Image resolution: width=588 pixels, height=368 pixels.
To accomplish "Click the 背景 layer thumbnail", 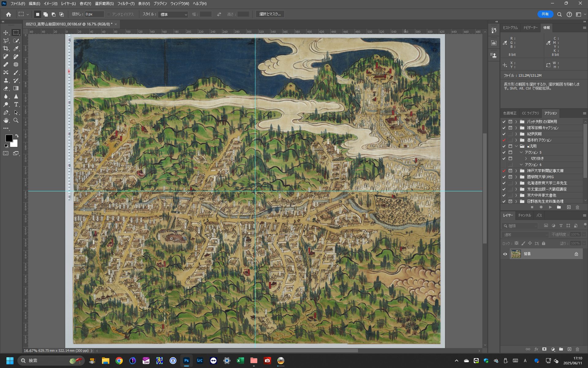I will point(516,254).
